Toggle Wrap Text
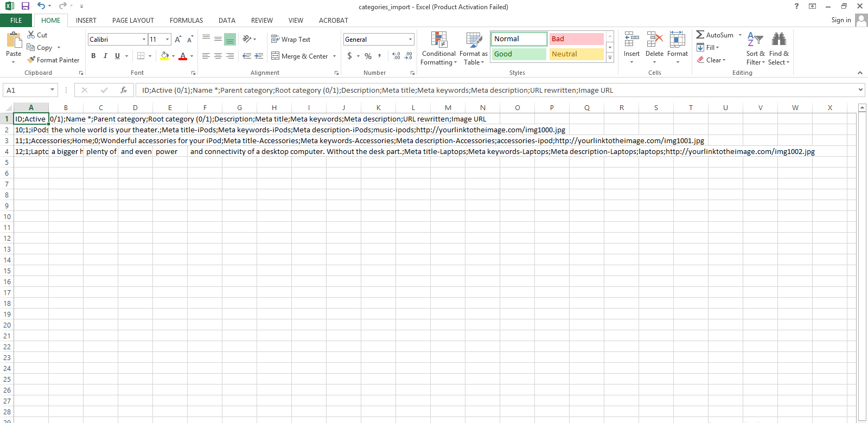Image resolution: width=868 pixels, height=423 pixels. click(291, 39)
